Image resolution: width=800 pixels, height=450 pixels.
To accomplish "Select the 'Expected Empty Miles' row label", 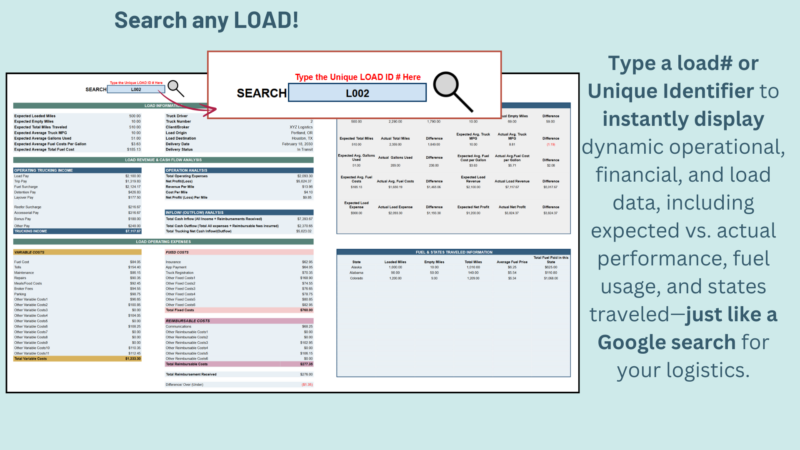I will [x=34, y=121].
